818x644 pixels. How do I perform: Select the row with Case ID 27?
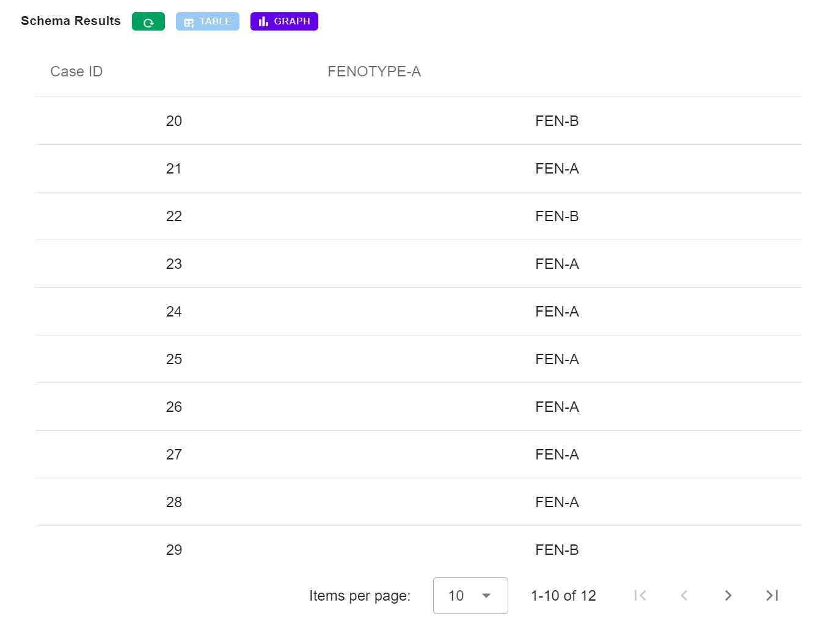coord(174,455)
